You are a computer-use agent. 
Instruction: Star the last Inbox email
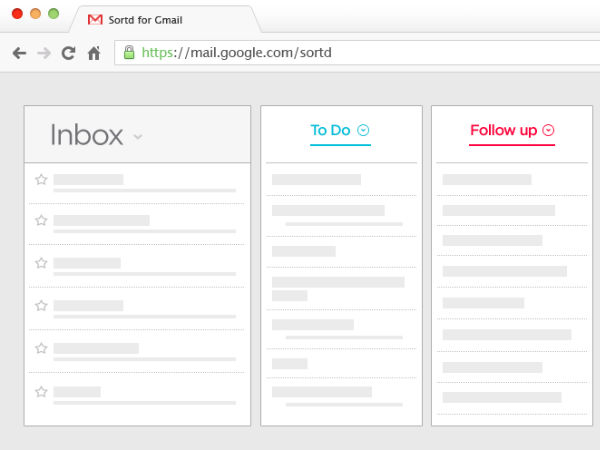click(x=41, y=391)
